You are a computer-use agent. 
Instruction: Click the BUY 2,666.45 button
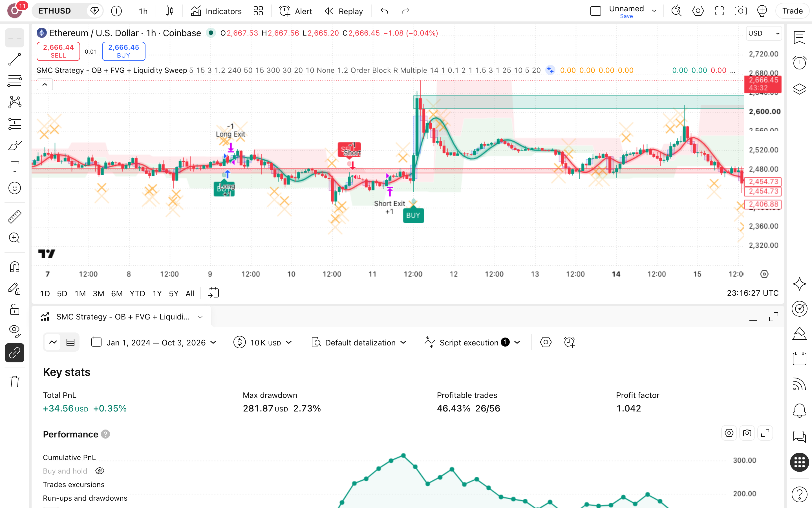pos(123,51)
